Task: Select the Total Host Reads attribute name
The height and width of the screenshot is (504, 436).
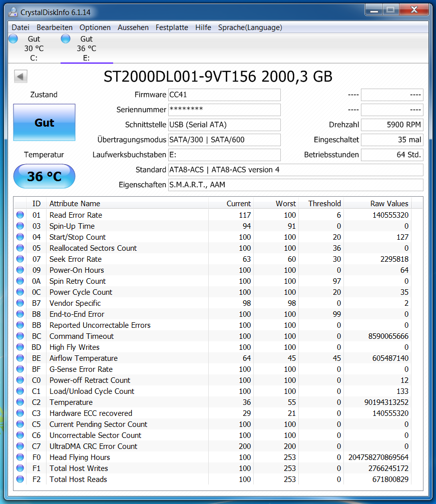Action: coord(78,479)
